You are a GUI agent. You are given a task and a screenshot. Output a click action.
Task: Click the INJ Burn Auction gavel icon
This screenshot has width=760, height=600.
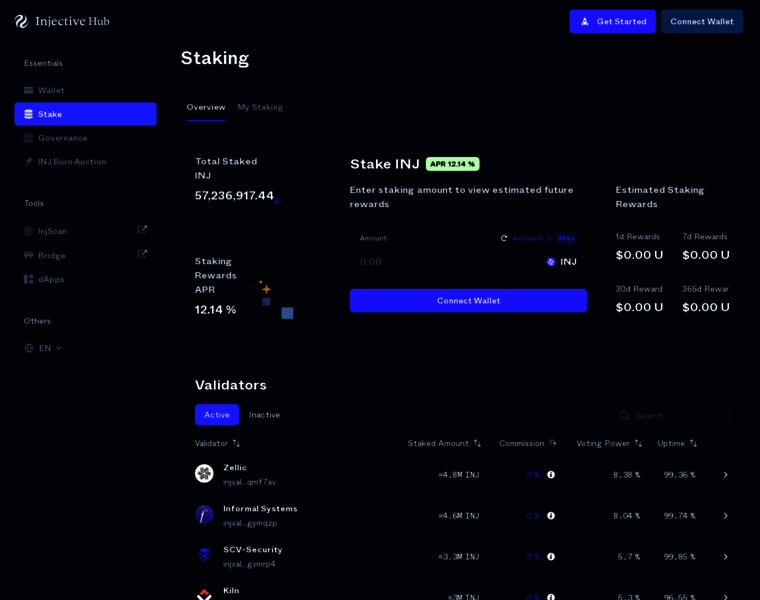click(29, 162)
